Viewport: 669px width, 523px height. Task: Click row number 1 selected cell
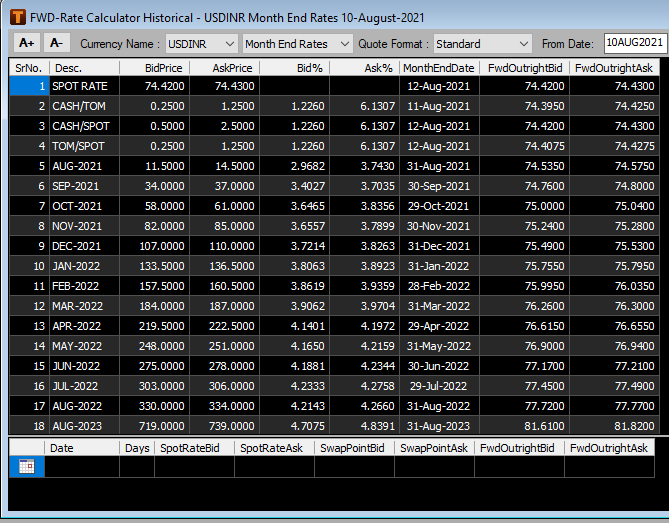click(29, 86)
